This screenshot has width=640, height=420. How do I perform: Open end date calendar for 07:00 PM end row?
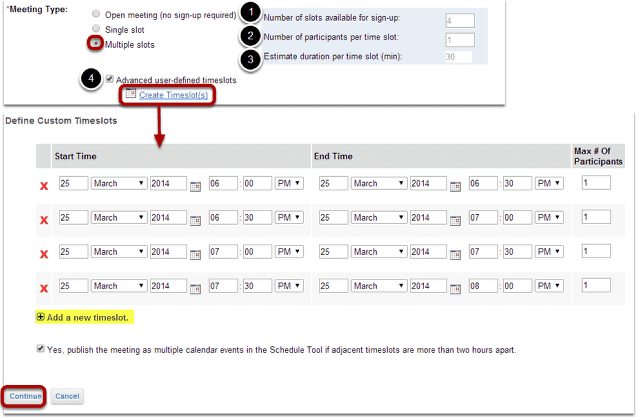[x=455, y=221]
